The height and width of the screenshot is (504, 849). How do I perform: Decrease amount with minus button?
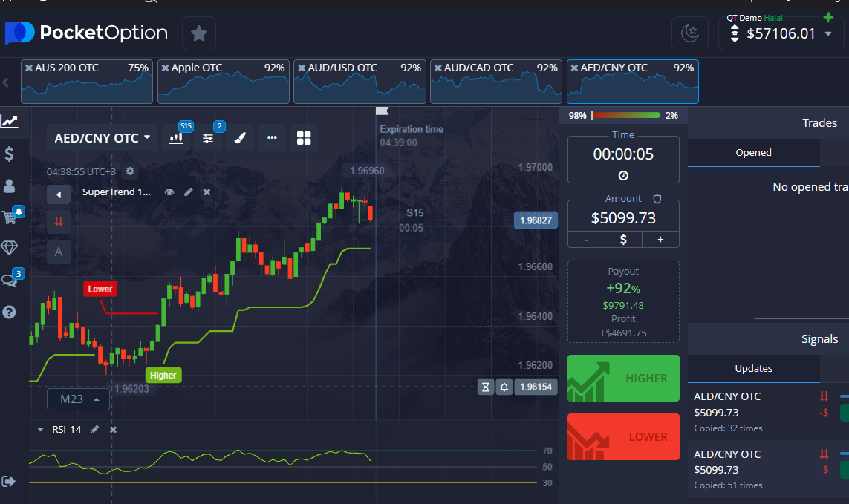click(586, 239)
